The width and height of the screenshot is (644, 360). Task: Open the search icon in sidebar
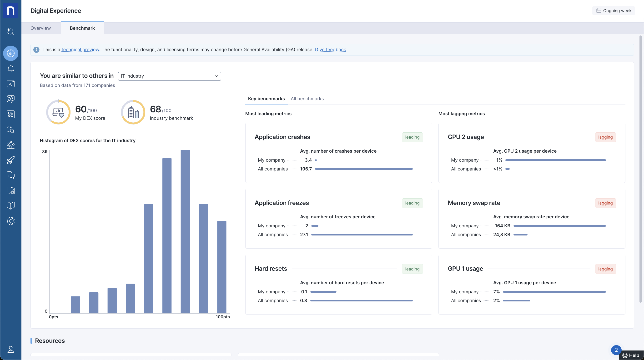[x=10, y=32]
